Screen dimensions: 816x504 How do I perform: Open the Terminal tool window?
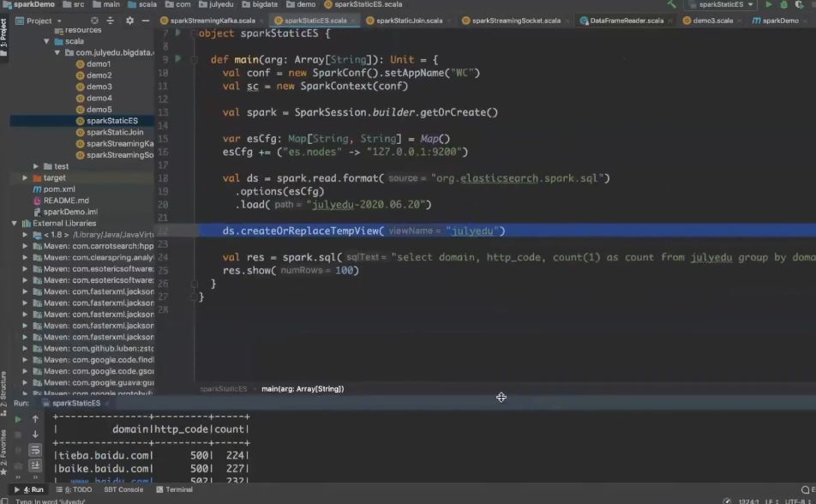click(x=178, y=489)
